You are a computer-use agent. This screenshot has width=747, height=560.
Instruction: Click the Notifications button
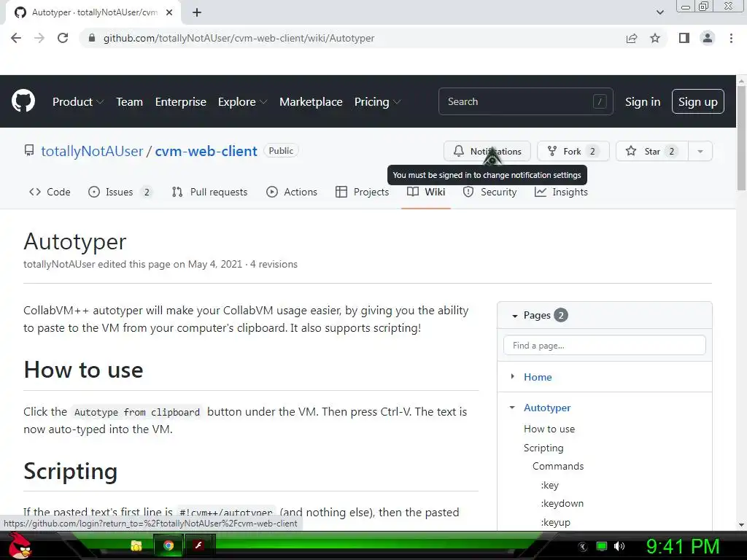(x=487, y=151)
